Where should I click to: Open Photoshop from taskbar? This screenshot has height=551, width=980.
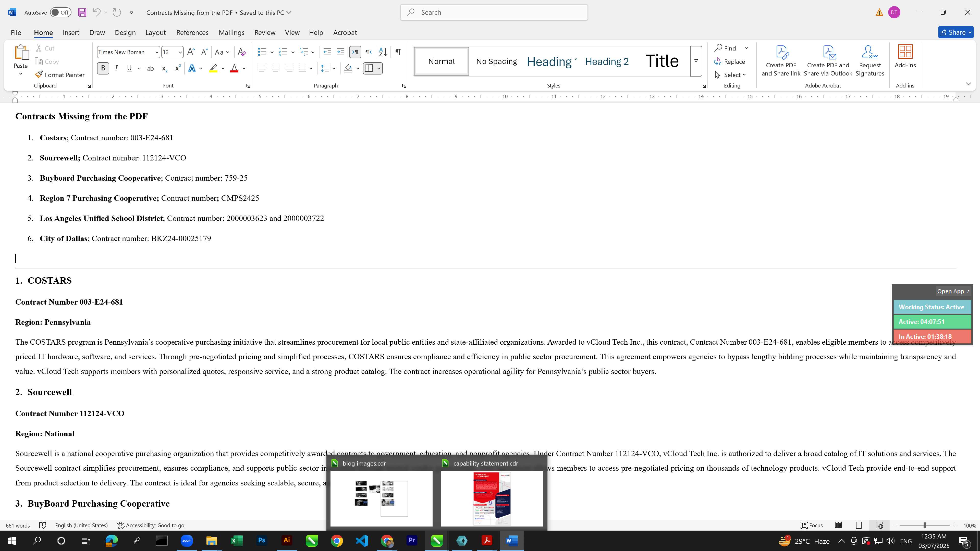(262, 540)
